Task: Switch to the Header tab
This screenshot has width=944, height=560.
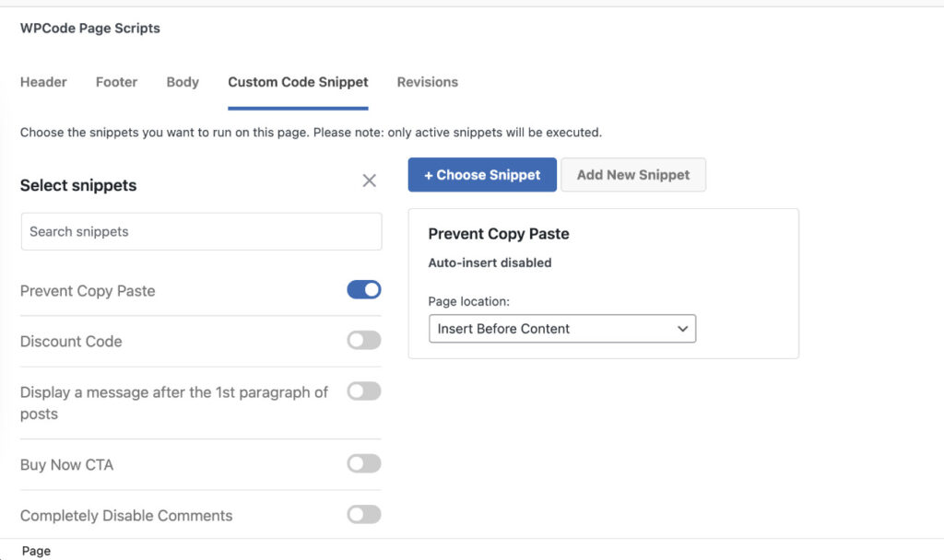Action: click(x=43, y=82)
